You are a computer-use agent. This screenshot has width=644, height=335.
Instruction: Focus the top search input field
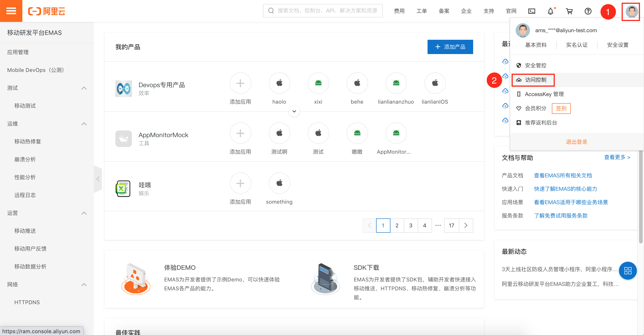[323, 11]
